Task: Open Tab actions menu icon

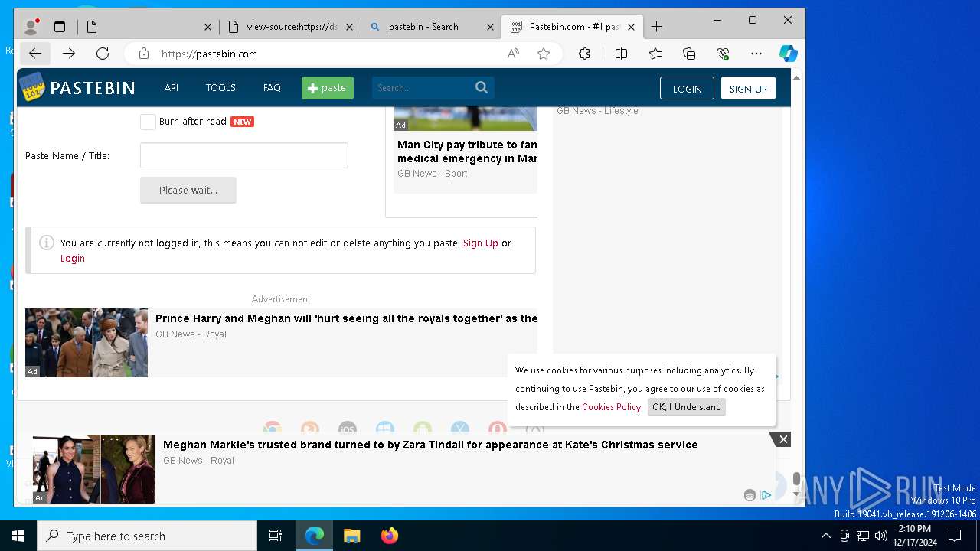Action: [x=60, y=27]
